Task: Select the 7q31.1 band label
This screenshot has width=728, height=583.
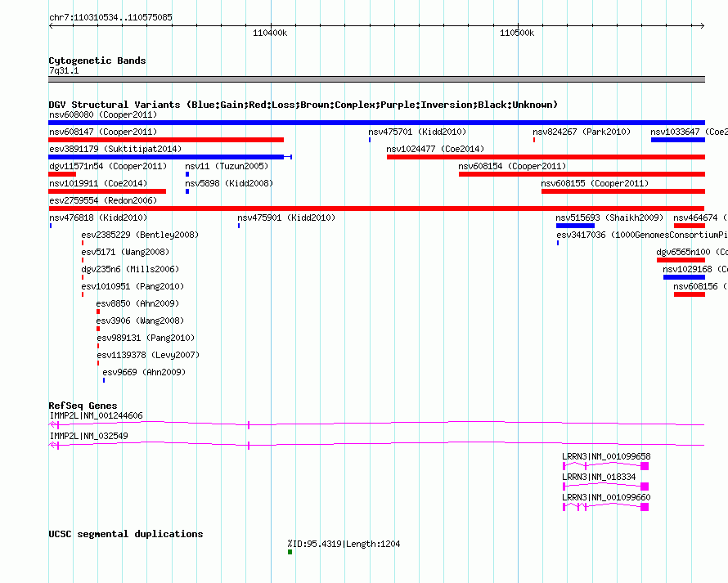Action: (64, 70)
